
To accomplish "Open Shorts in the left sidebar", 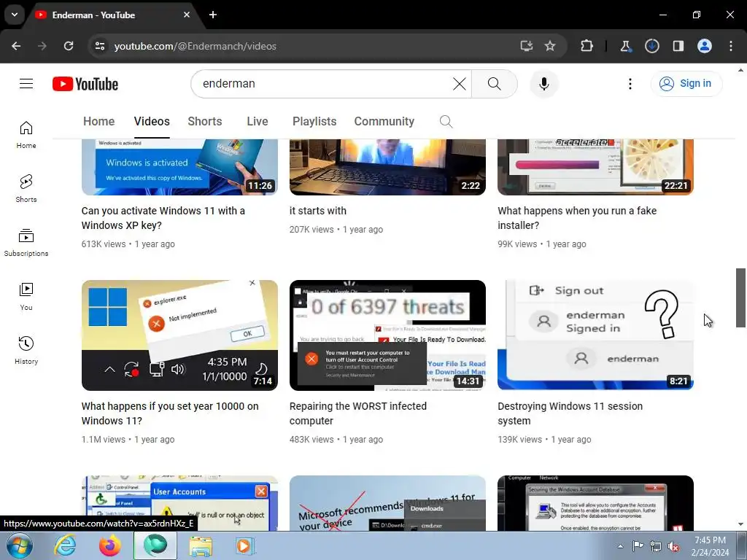I will tap(26, 189).
